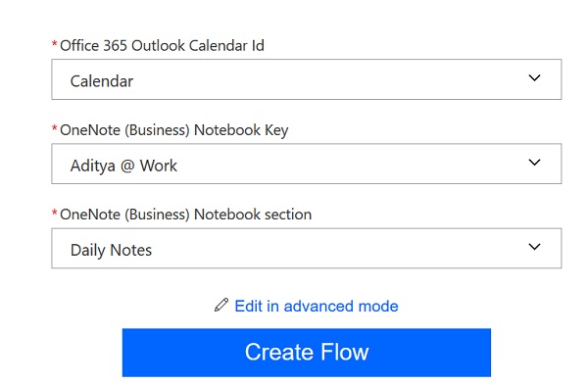The height and width of the screenshot is (383, 588).
Task: Expand the OneNote Notebook Key dropdown
Action: tap(307, 164)
